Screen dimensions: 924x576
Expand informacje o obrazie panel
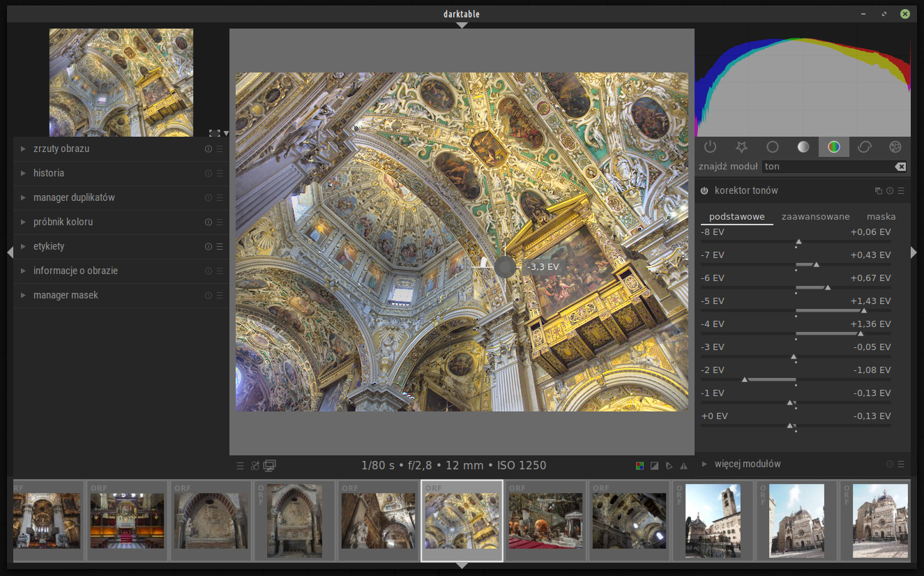pyautogui.click(x=23, y=271)
